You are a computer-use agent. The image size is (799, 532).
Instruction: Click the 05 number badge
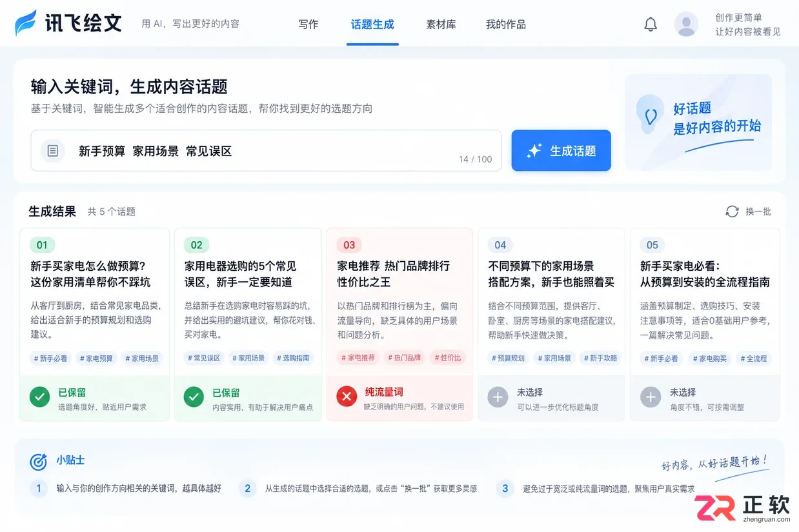coord(652,245)
